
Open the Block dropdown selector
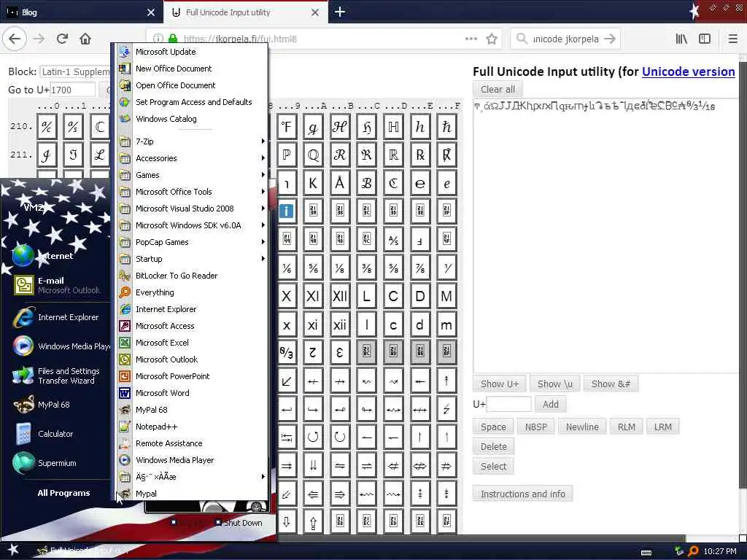click(75, 71)
